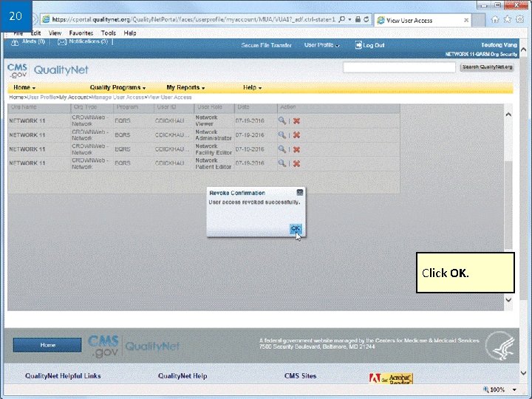Open Notifications (3) envelope

tap(83, 41)
